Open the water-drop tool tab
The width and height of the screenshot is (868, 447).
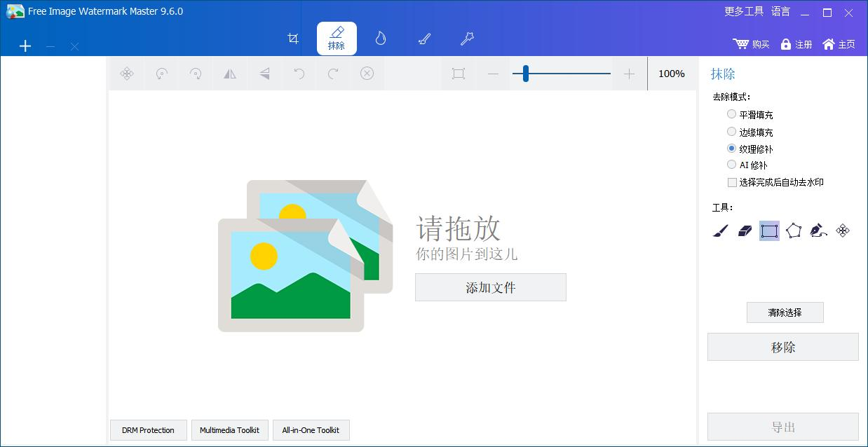point(380,39)
